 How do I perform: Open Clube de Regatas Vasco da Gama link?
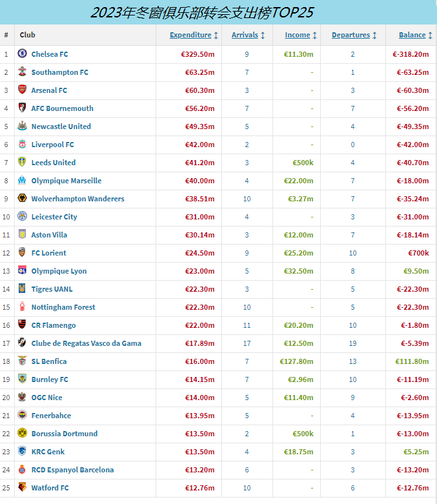pyautogui.click(x=86, y=343)
